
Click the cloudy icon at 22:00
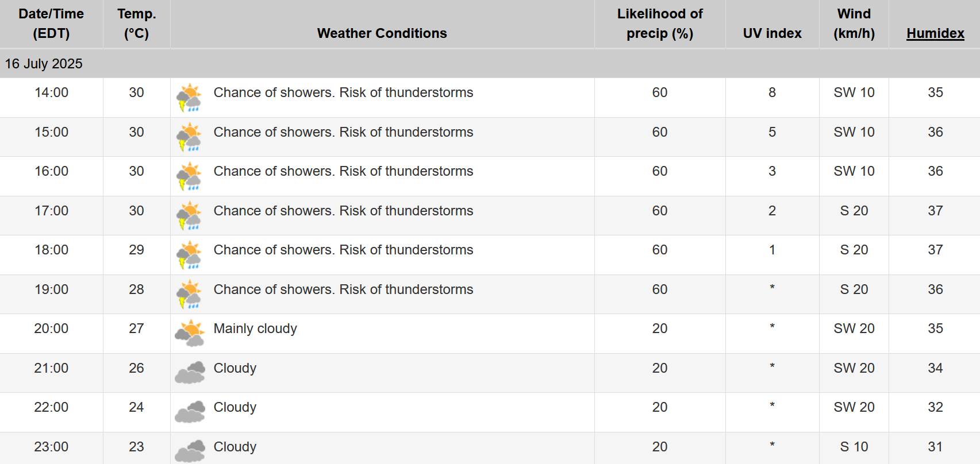(190, 412)
